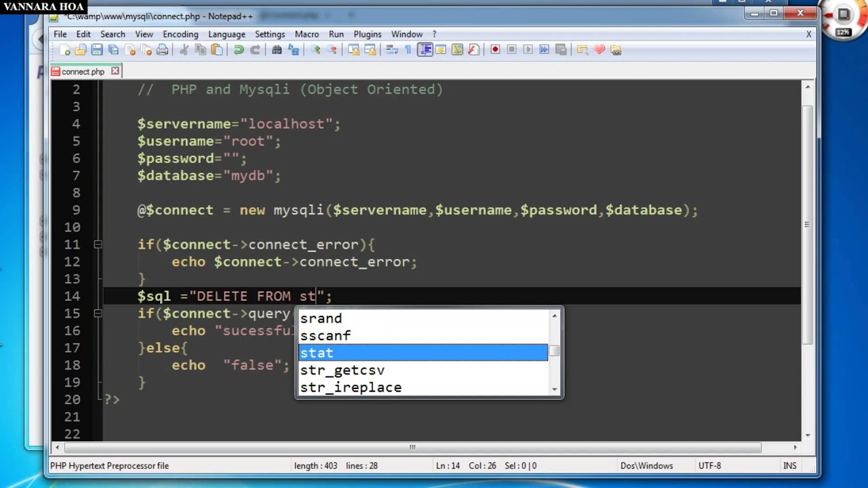
Task: Open Find dialog with binoculars icon
Action: click(277, 49)
